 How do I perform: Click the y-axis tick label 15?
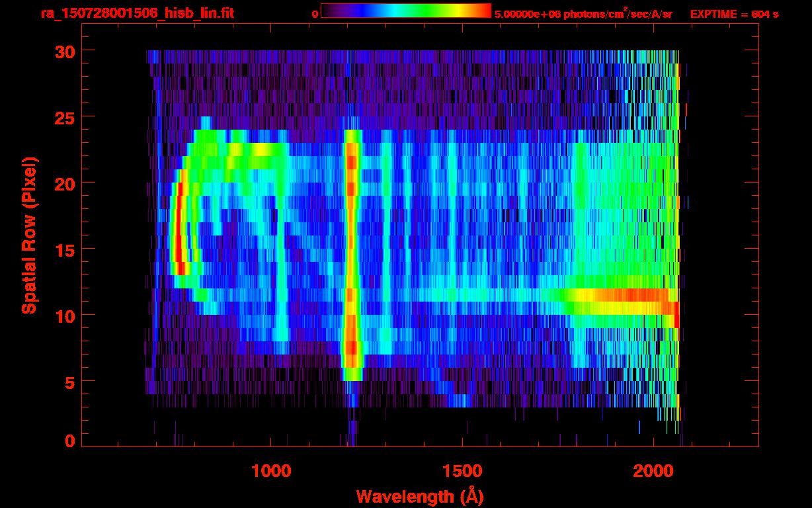[65, 249]
